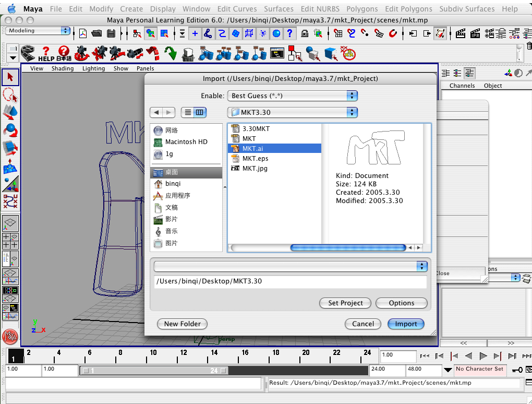Open the character set dropdown arrow
The image size is (532, 404).
point(448,370)
